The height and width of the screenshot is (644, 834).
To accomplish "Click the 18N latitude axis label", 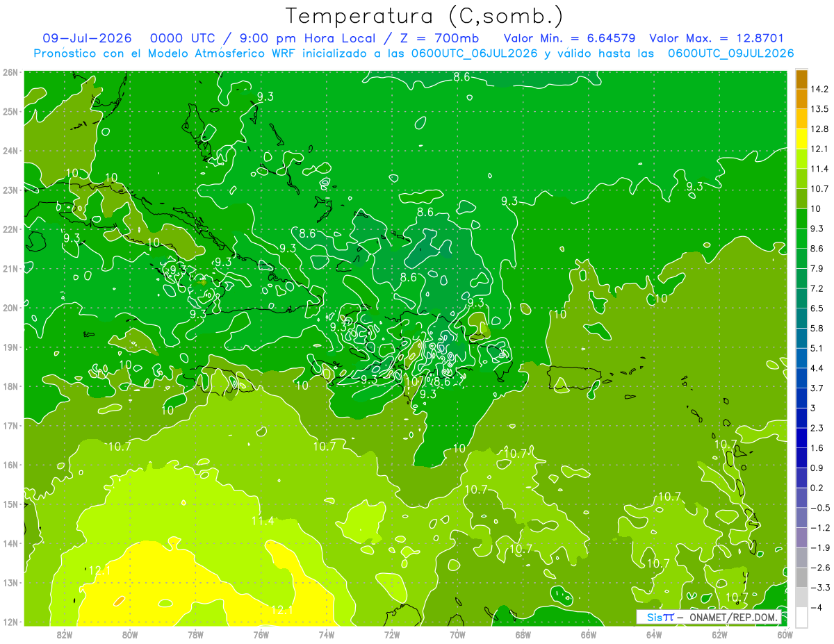I will pos(10,386).
